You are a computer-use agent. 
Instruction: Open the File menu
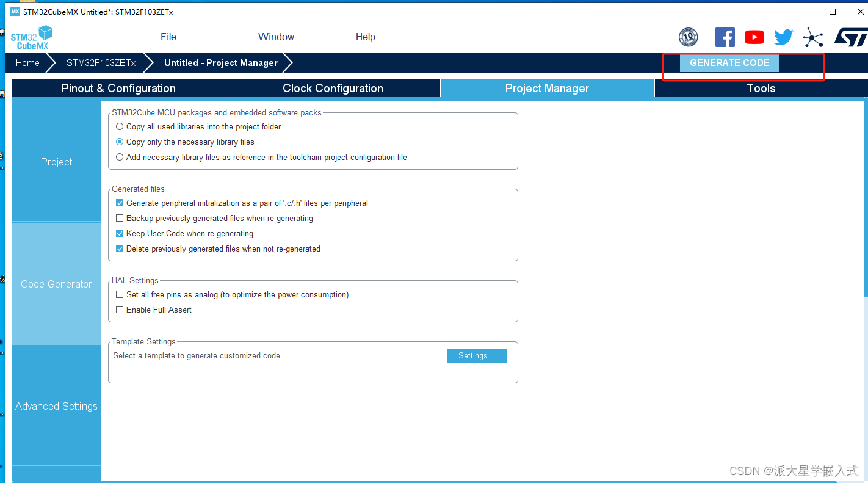168,37
